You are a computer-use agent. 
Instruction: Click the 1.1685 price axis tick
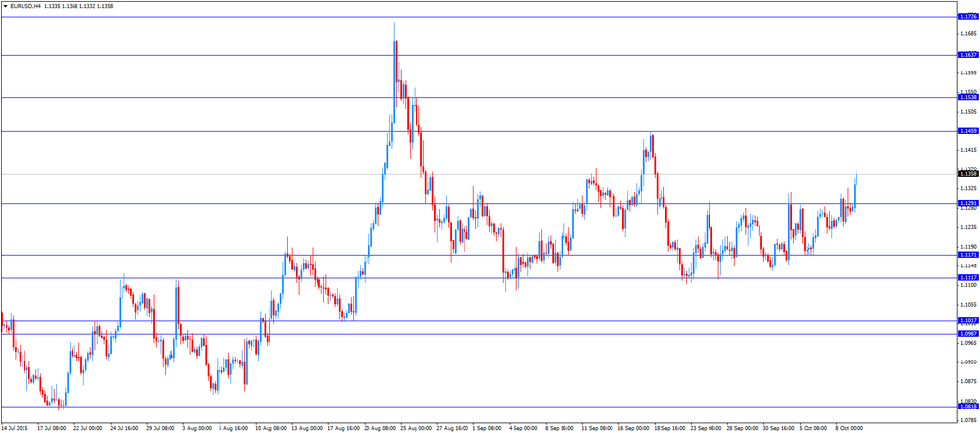(x=967, y=33)
